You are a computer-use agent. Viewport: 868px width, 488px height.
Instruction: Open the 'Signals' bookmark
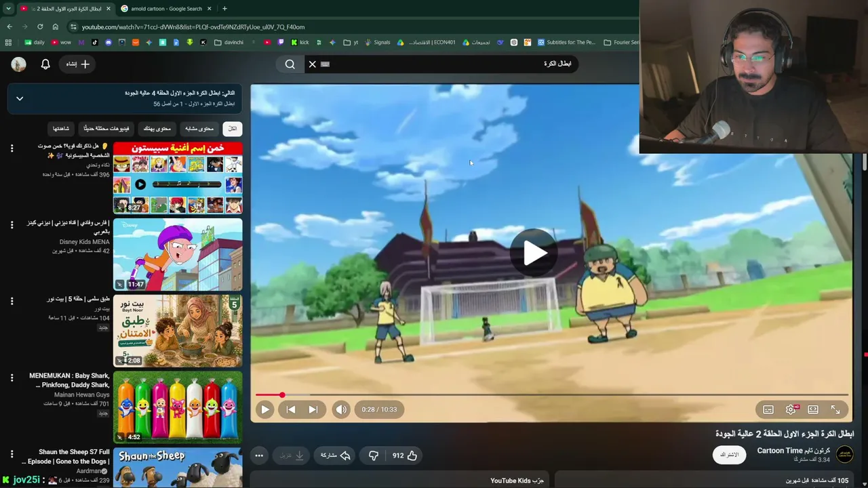(377, 42)
